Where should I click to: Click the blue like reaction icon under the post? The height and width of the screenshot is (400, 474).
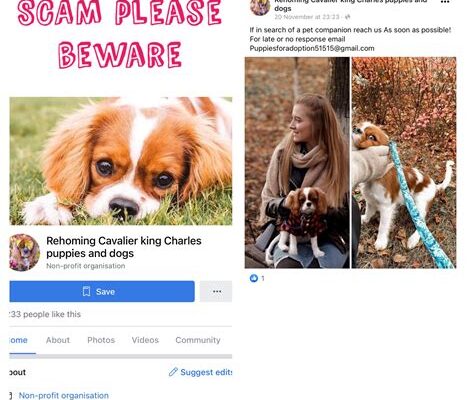click(x=254, y=278)
